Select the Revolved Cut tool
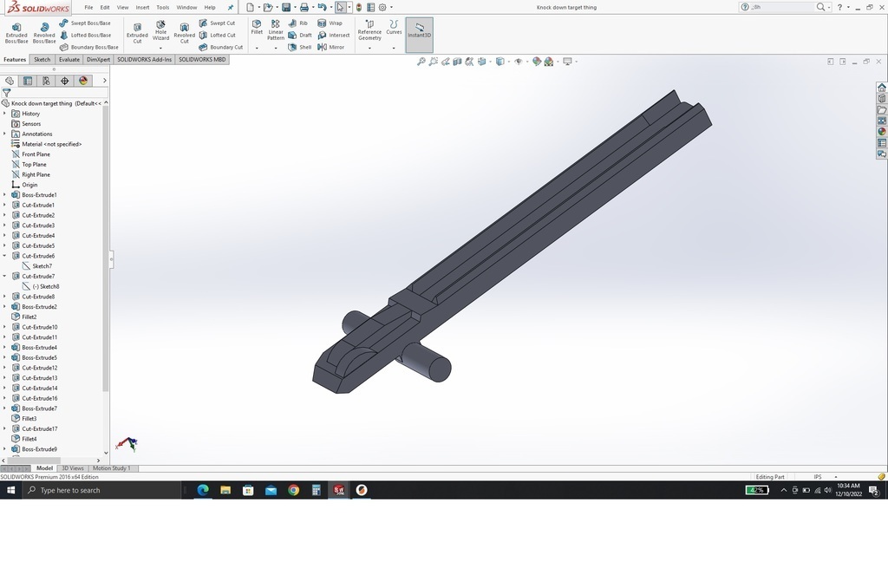Screen dimensions: 888x588 pyautogui.click(x=184, y=34)
